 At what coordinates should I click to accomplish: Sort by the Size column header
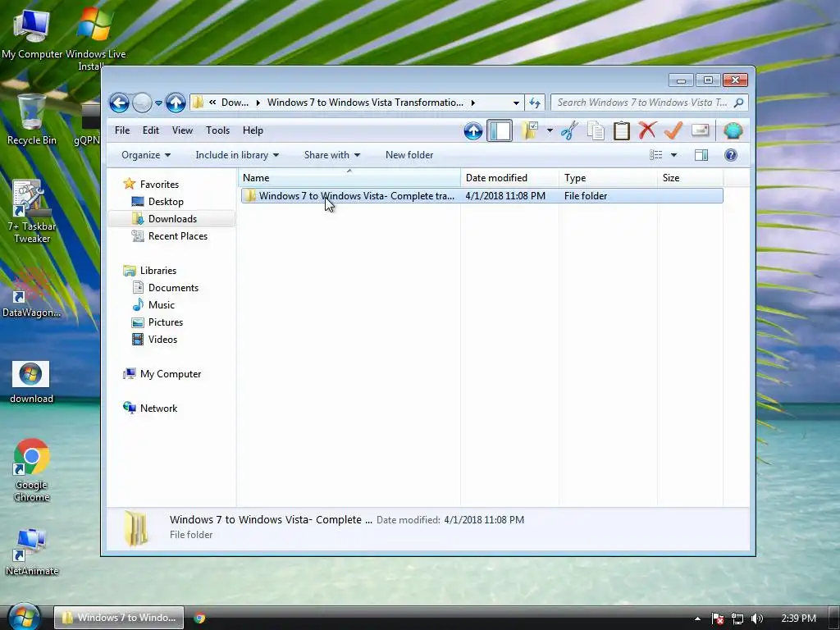(690, 178)
